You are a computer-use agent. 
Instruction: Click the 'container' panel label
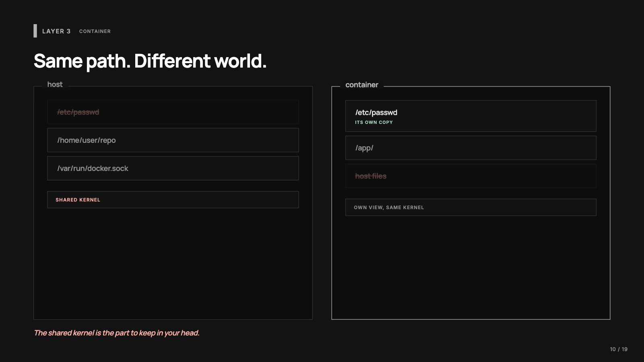362,85
